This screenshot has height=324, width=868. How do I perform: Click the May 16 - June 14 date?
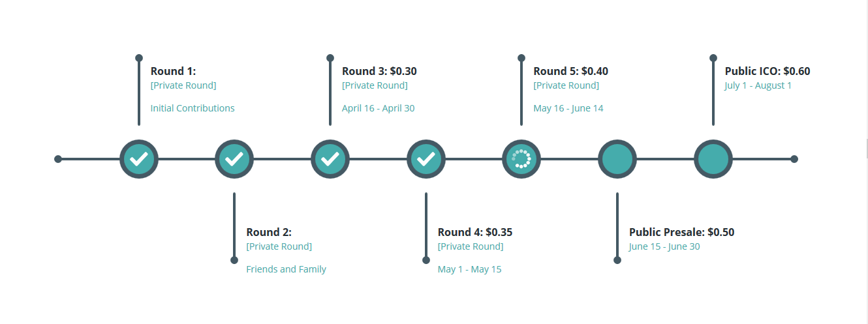pyautogui.click(x=568, y=108)
